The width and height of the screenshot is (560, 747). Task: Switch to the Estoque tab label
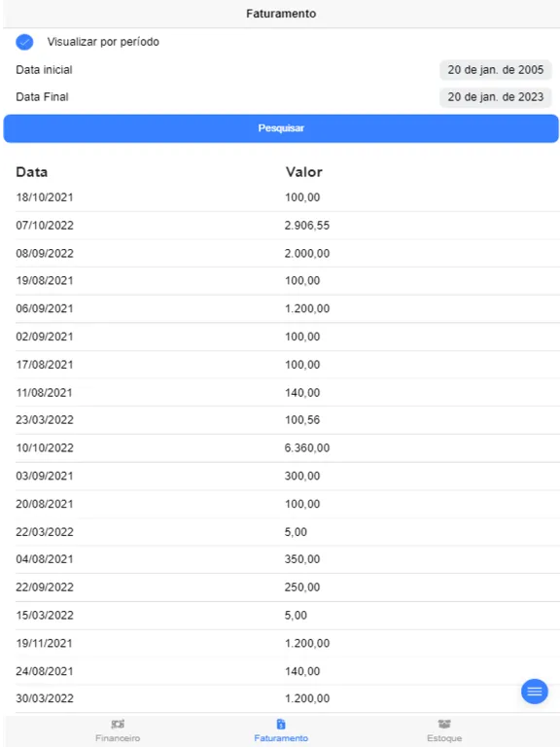[444, 738]
